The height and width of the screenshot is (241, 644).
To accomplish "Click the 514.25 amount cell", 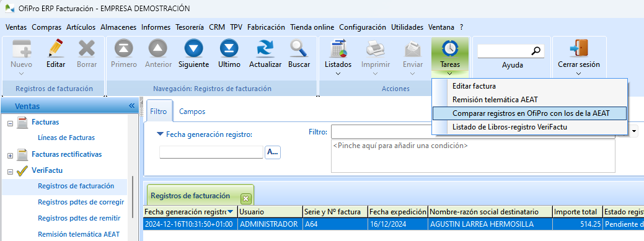I will pos(578,224).
